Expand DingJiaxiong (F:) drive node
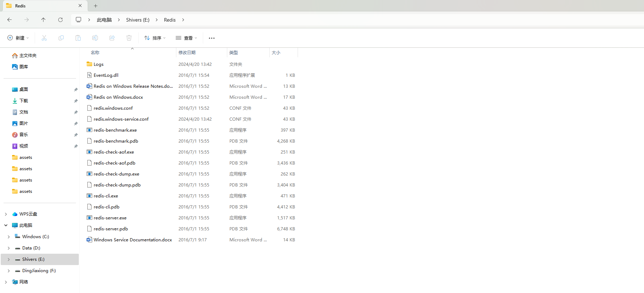 coord(8,271)
